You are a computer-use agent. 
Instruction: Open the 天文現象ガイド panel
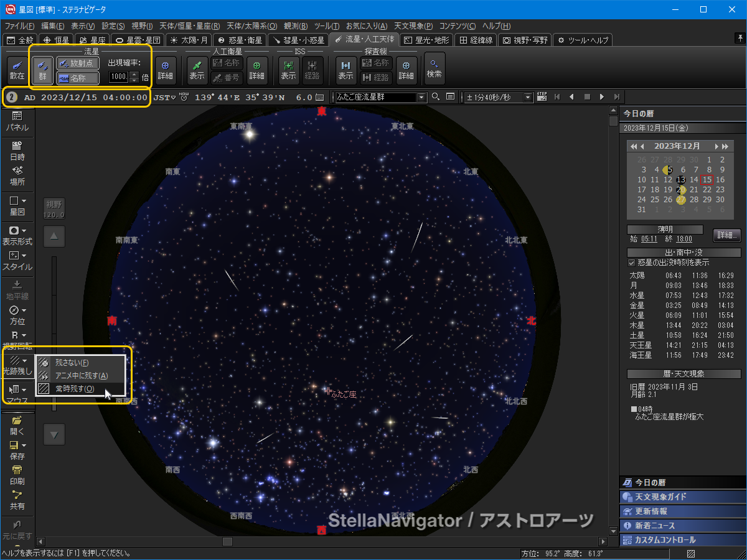click(x=683, y=497)
